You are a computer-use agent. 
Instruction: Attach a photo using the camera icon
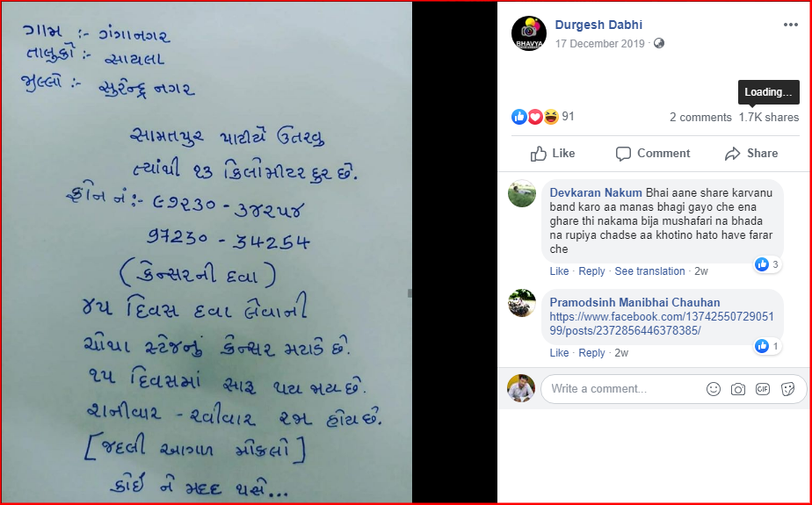click(737, 389)
